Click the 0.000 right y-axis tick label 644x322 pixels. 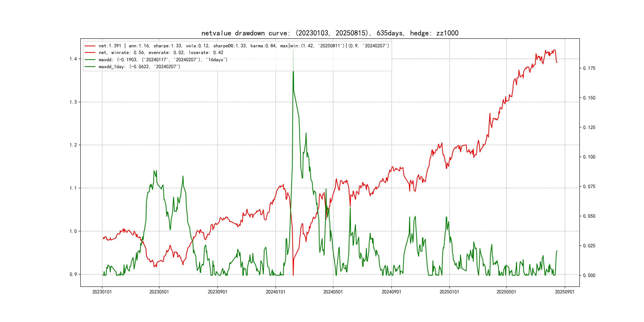(589, 275)
